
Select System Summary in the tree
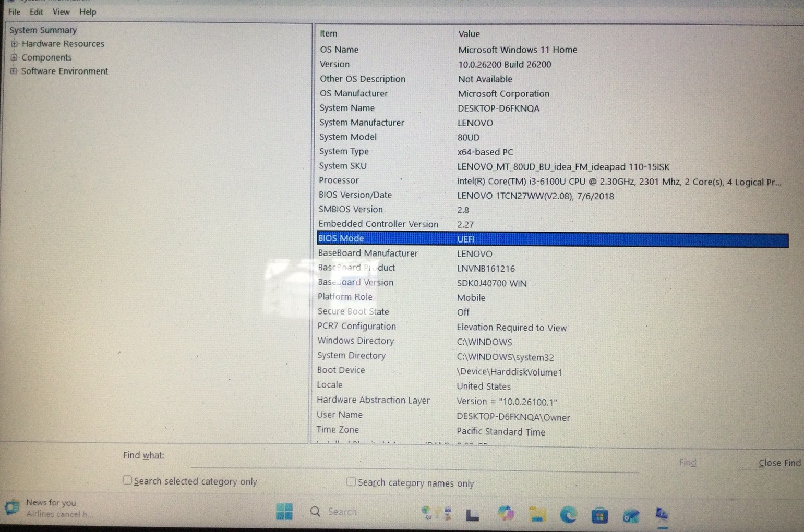point(43,30)
